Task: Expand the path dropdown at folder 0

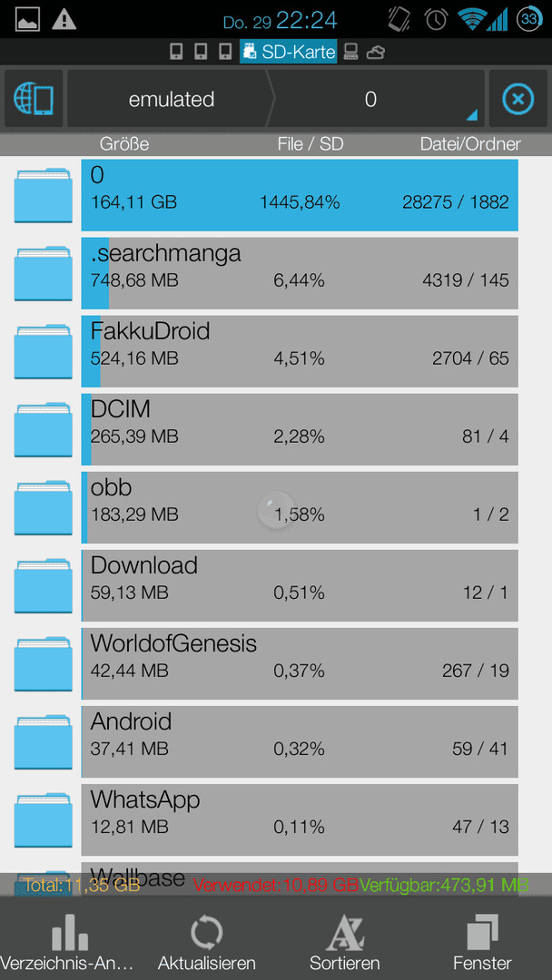Action: 471,115
